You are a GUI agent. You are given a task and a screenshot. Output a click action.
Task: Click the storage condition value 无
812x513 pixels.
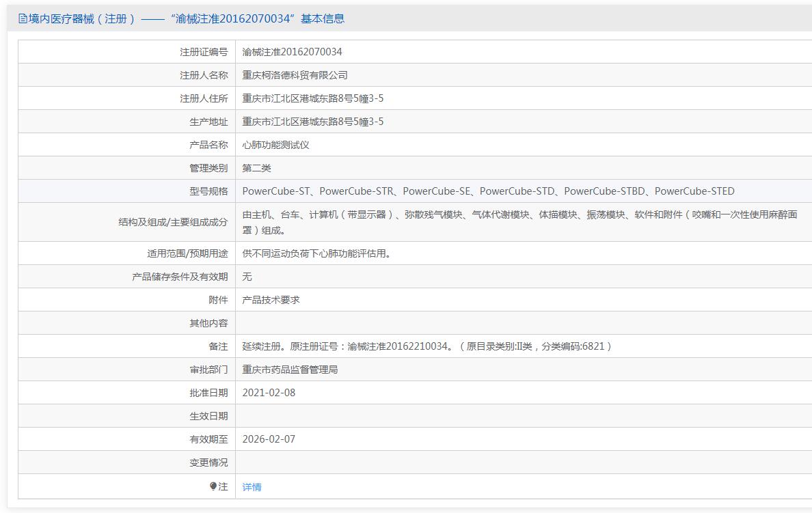pos(247,277)
